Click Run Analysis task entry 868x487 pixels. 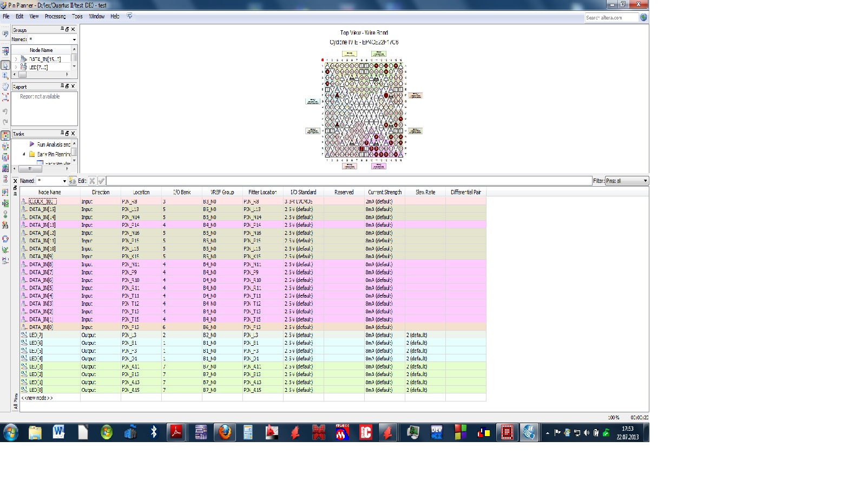click(x=53, y=144)
